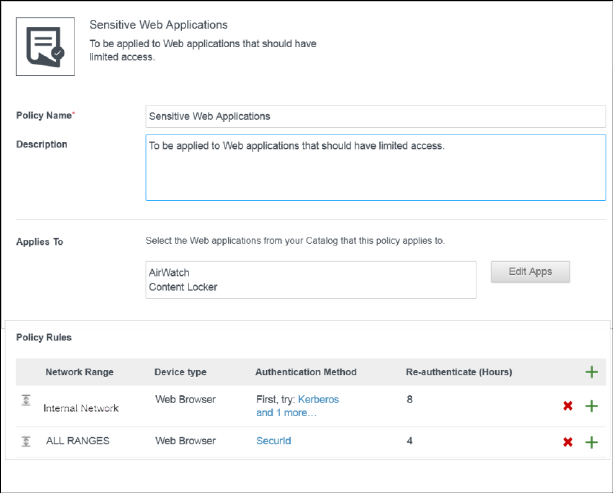613x493 pixels.
Task: Expand the "and 1 more…" methods link
Action: pos(289,412)
